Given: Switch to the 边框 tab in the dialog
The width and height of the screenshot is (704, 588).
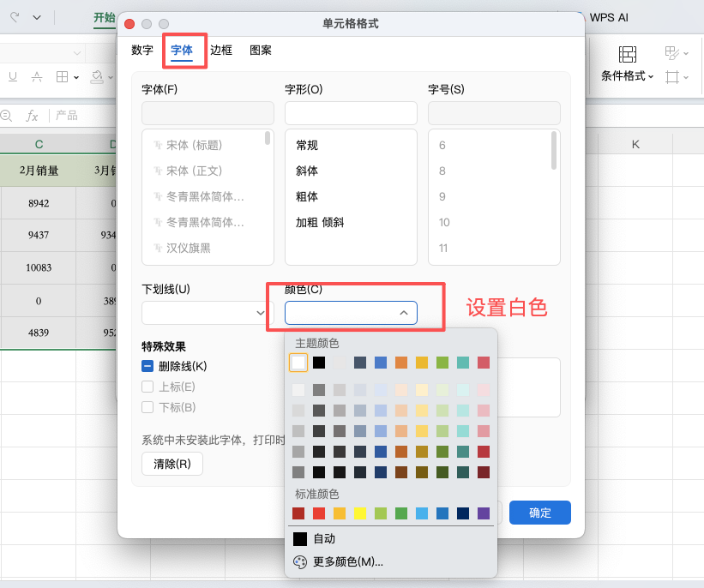Looking at the screenshot, I should pyautogui.click(x=221, y=51).
